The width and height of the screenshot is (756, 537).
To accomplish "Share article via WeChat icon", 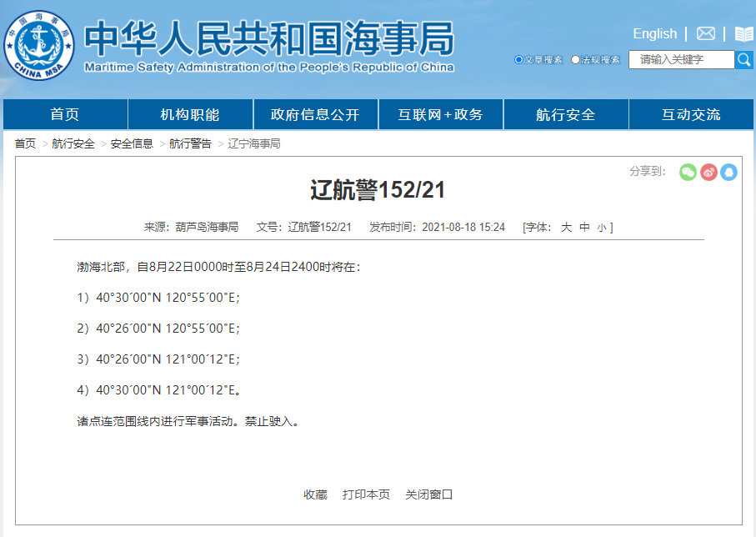I will coord(687,173).
